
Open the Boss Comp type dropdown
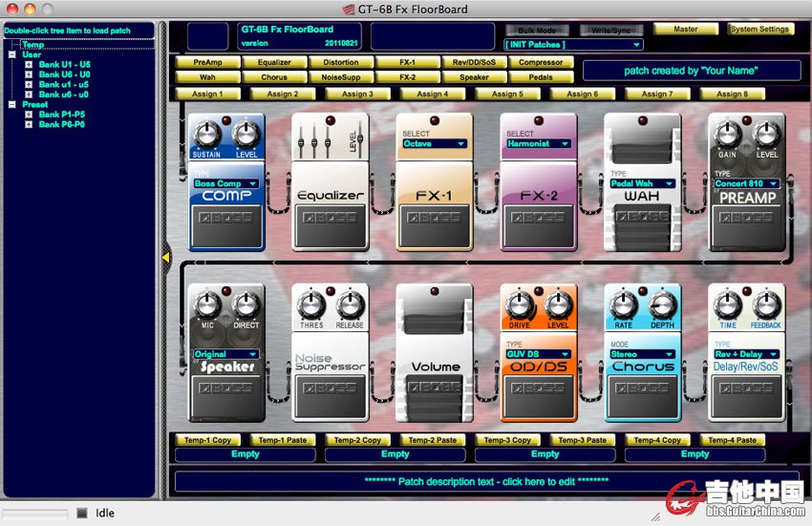coord(225,183)
